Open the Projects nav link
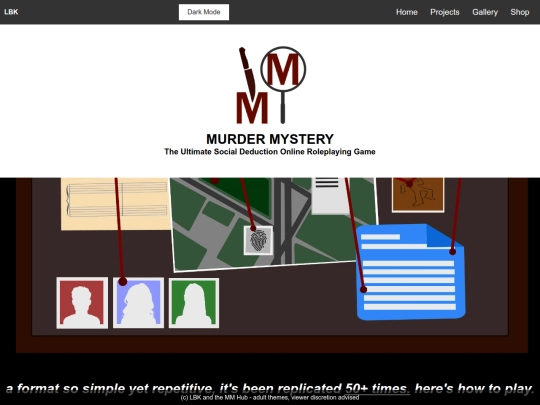The image size is (540, 405). tap(445, 12)
